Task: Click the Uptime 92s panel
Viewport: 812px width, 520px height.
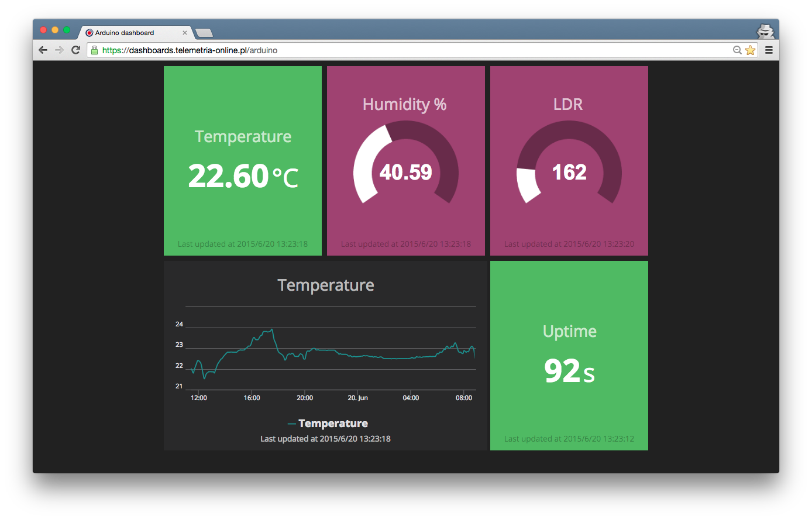Action: (569, 354)
